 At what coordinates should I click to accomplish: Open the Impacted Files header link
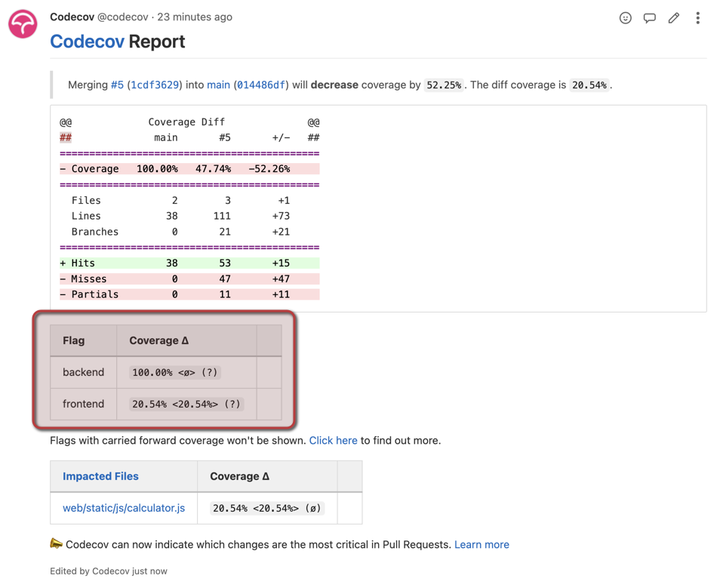100,476
